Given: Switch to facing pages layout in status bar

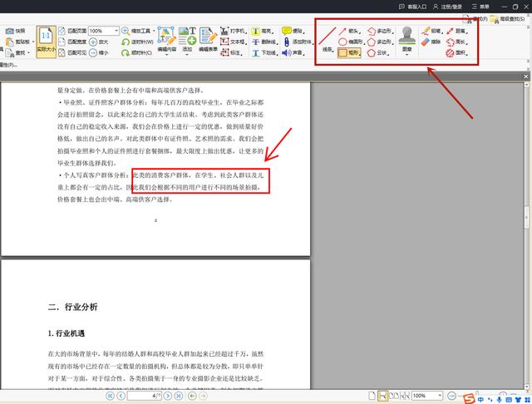Looking at the screenshot, I should click(x=393, y=396).
